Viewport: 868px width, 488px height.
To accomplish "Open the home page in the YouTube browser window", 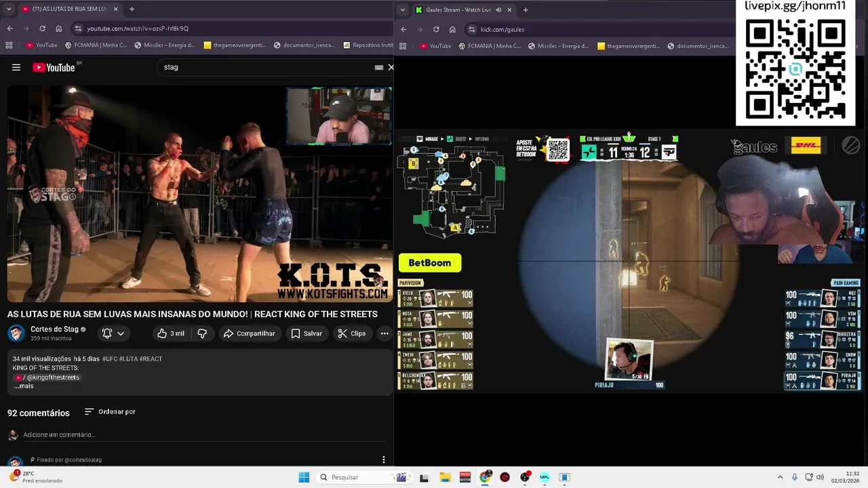I will [x=58, y=28].
